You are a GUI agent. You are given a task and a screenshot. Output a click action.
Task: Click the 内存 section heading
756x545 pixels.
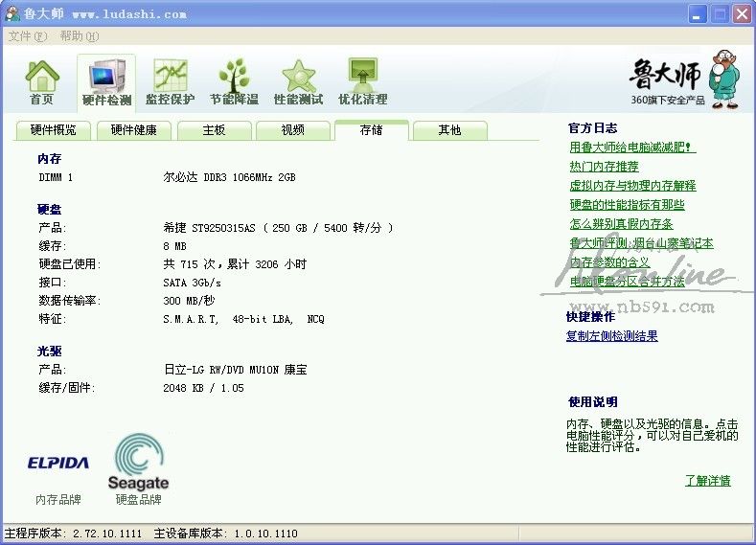[x=50, y=159]
